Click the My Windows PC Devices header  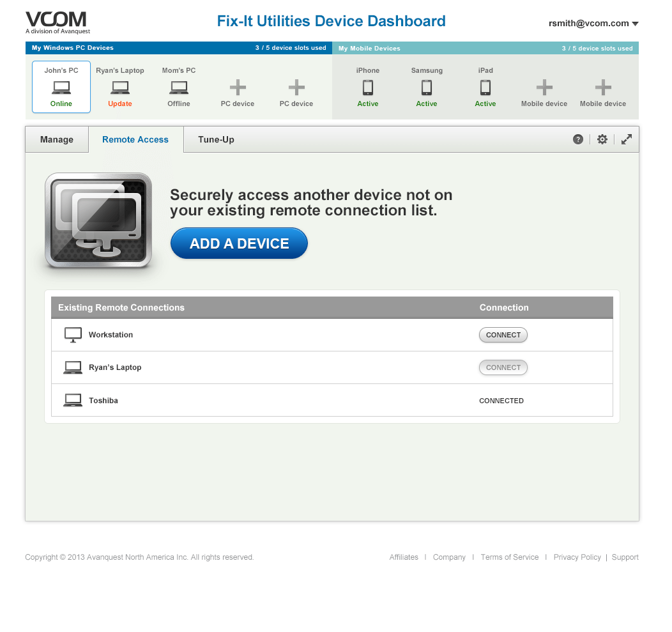(x=72, y=47)
